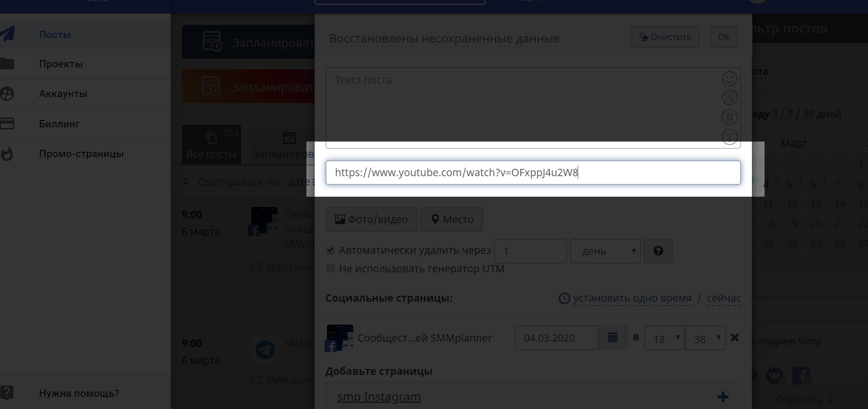Tick the SMMplann... checkbox under the Telegram post
Screen dimensions: 868x409
(x=256, y=380)
